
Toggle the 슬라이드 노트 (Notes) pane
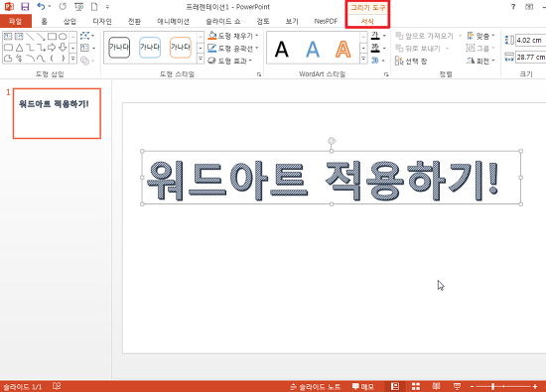[x=315, y=386]
